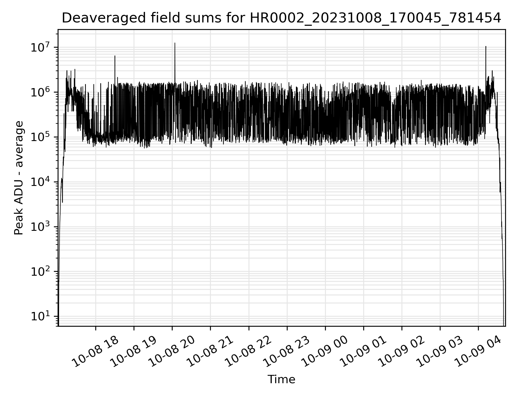This screenshot has height=399, width=532.
Task: Click x-axis tick label '10-09 03'
Action: [x=440, y=351]
